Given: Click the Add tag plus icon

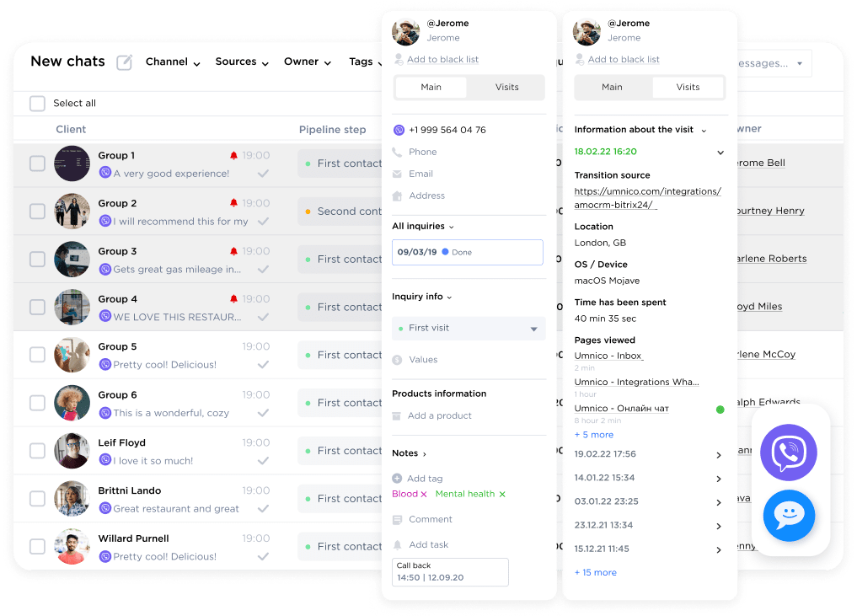Looking at the screenshot, I should point(398,479).
